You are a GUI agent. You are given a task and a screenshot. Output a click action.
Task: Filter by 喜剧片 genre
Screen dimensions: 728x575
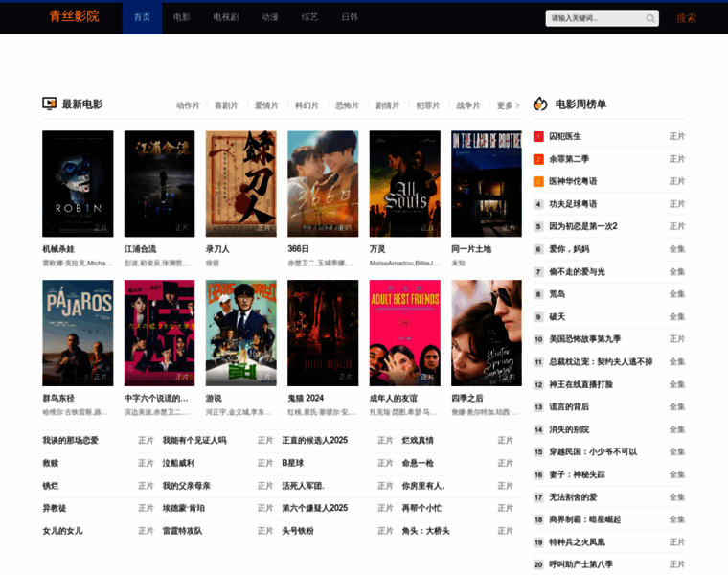click(x=226, y=105)
